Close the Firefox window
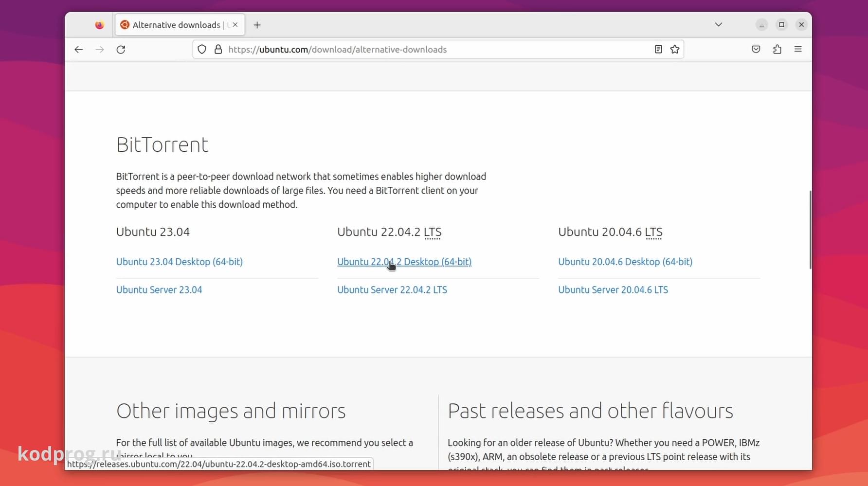The width and height of the screenshot is (868, 486). (801, 25)
